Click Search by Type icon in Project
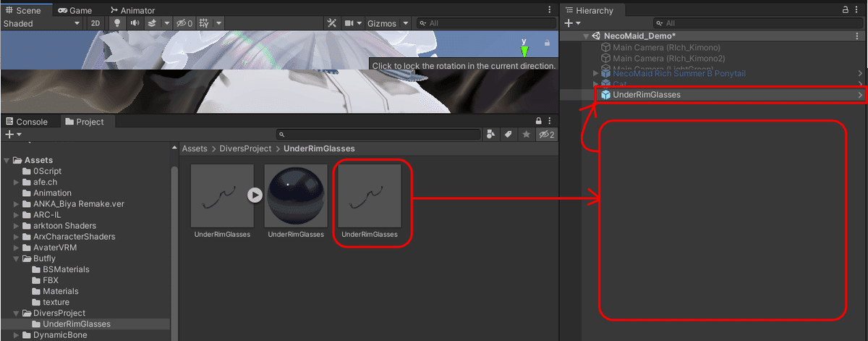Image resolution: width=868 pixels, height=341 pixels. coord(491,135)
